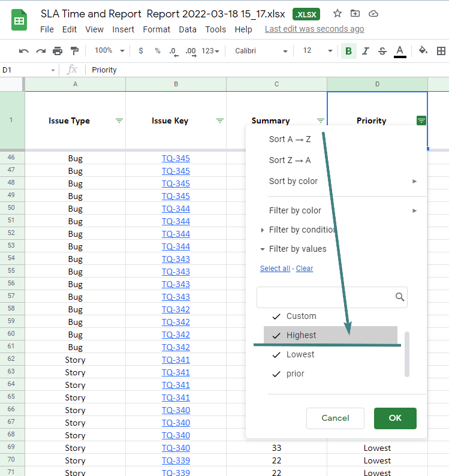Click the Select all link
The height and width of the screenshot is (476, 449).
275,269
